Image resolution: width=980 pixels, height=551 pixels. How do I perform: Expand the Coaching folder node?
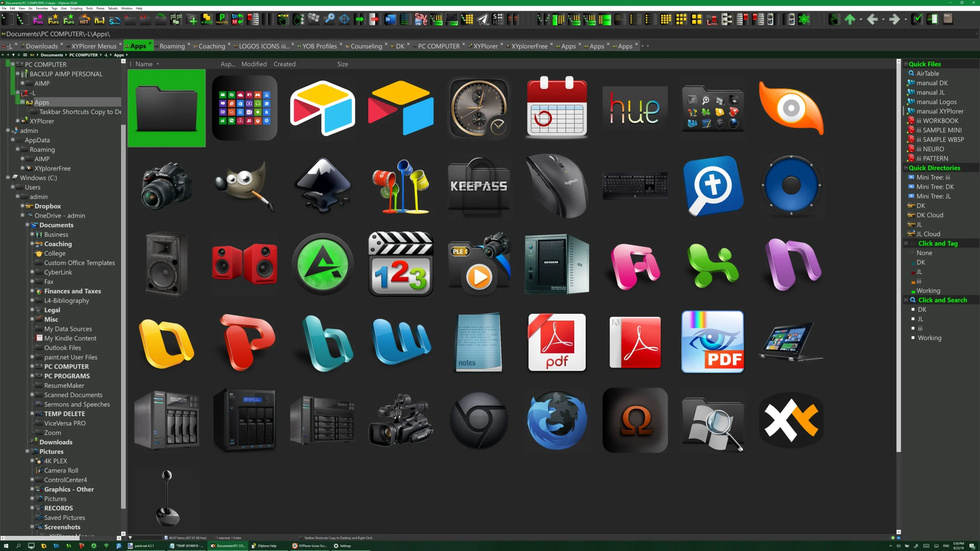(32, 244)
